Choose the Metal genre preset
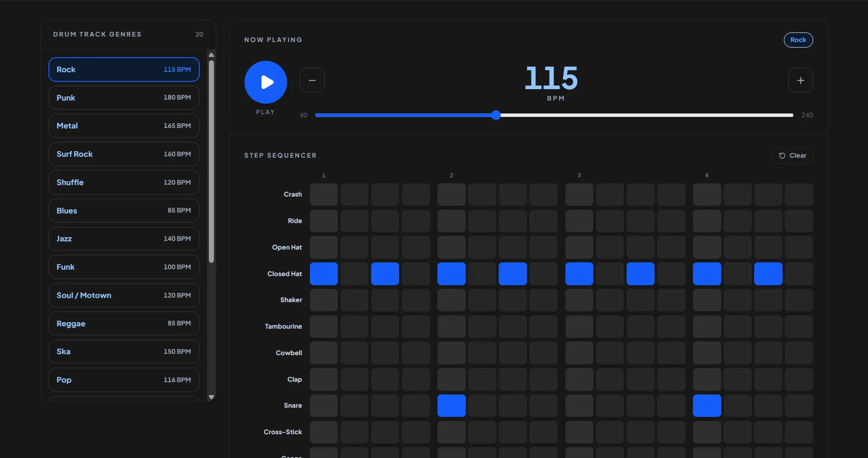This screenshot has height=458, width=868. tap(124, 126)
